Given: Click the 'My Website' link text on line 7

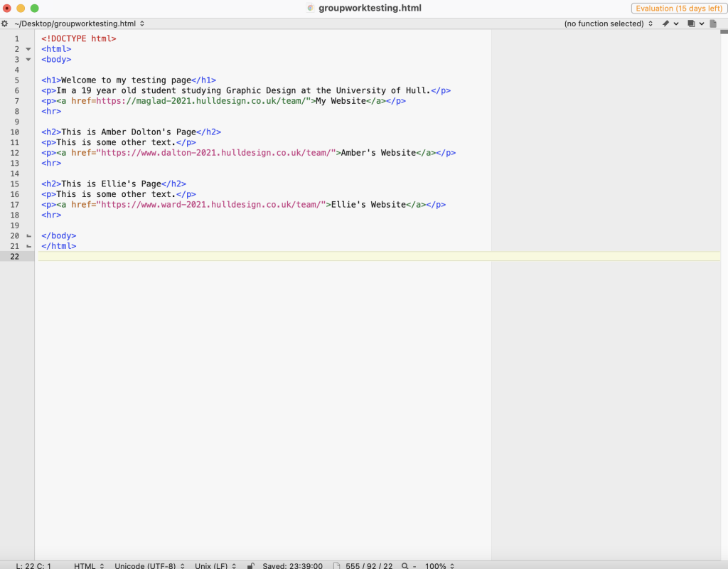Looking at the screenshot, I should click(x=341, y=101).
